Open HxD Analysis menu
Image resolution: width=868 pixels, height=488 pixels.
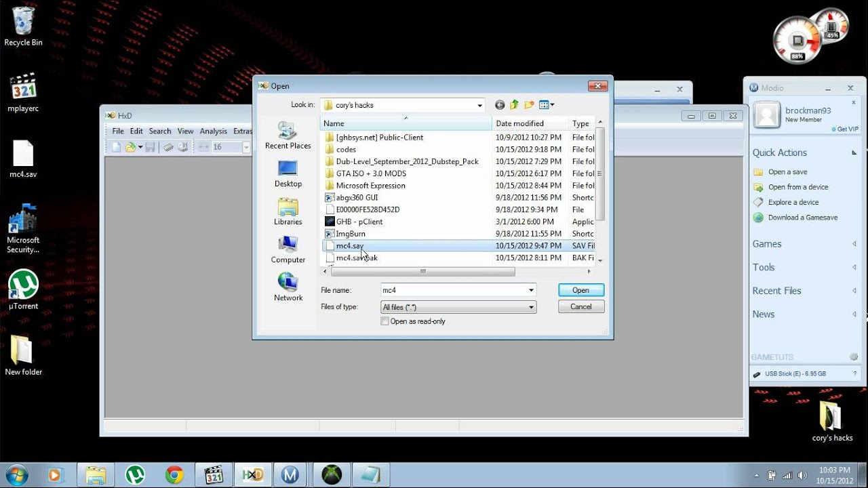pos(214,131)
